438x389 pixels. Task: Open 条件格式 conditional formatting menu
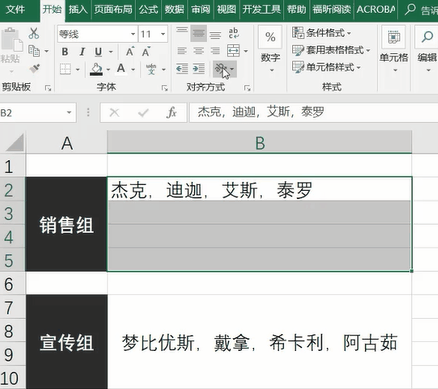point(322,33)
